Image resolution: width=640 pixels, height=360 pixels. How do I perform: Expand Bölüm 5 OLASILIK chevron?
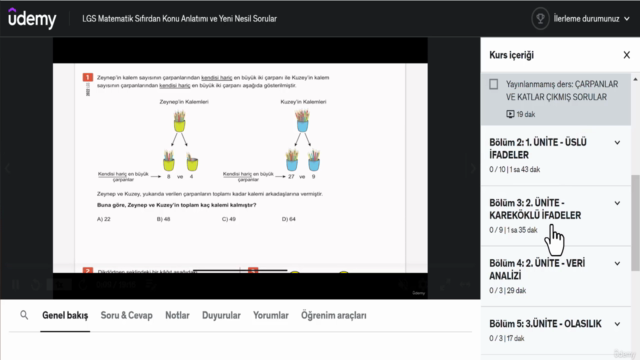[x=617, y=324]
